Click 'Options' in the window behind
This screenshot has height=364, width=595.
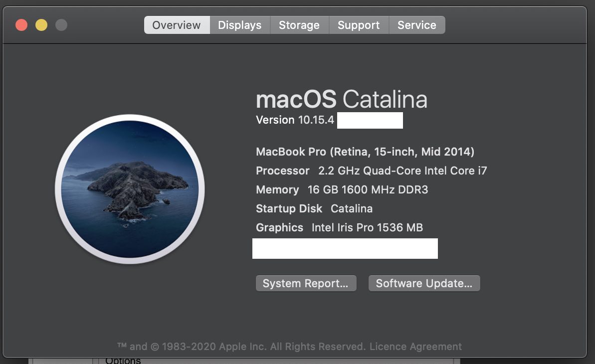[123, 361]
